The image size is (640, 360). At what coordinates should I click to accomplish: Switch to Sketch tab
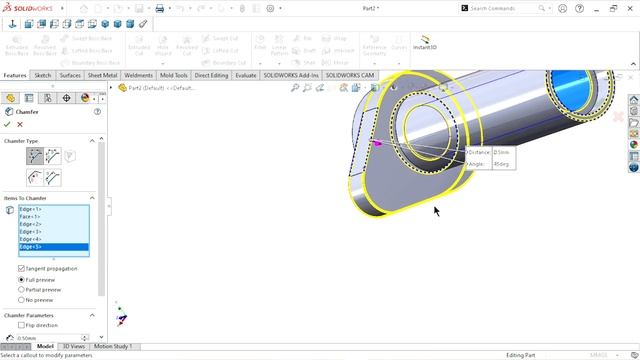(x=43, y=75)
